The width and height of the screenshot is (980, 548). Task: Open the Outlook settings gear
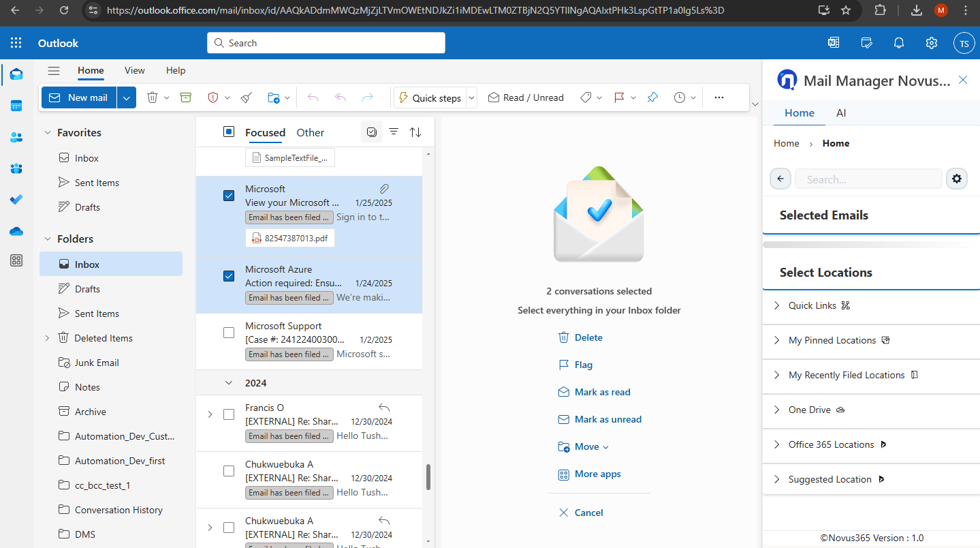tap(932, 43)
